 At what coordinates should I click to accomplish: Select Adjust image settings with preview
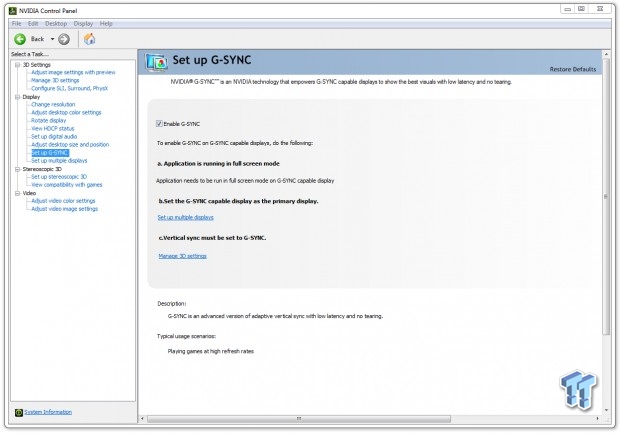[x=73, y=72]
